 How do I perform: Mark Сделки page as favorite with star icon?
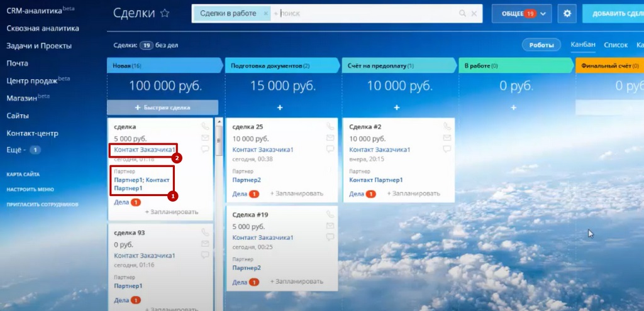click(x=165, y=14)
